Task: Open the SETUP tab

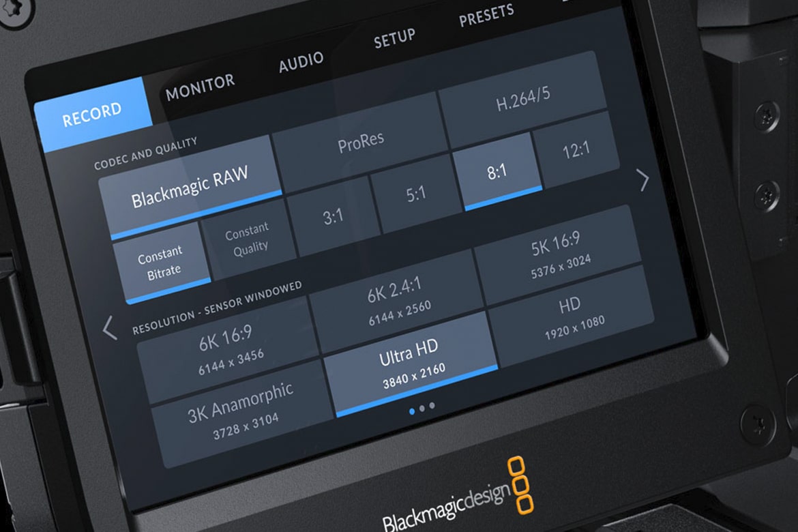Action: (x=394, y=38)
